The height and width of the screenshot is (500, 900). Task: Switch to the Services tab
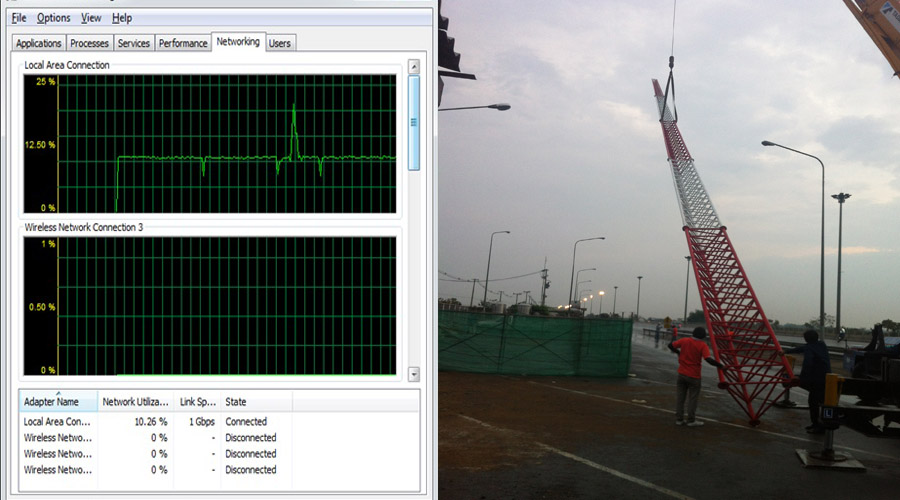point(134,43)
